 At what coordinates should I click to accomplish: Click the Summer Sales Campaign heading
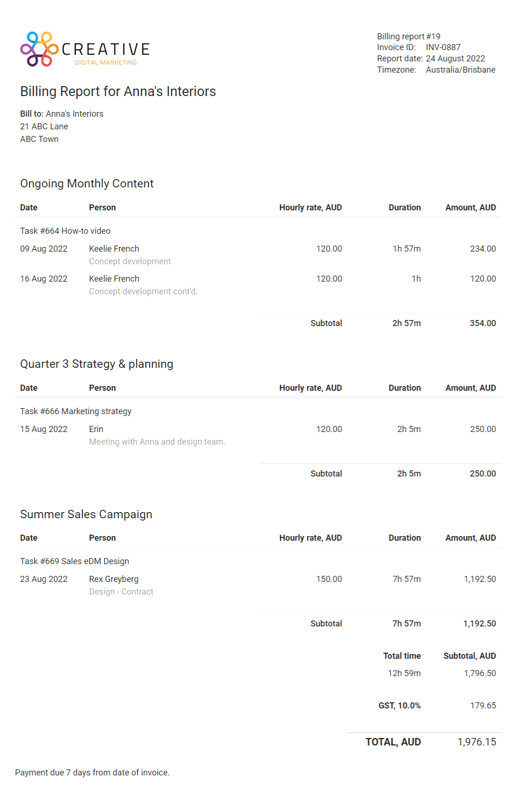tap(86, 514)
